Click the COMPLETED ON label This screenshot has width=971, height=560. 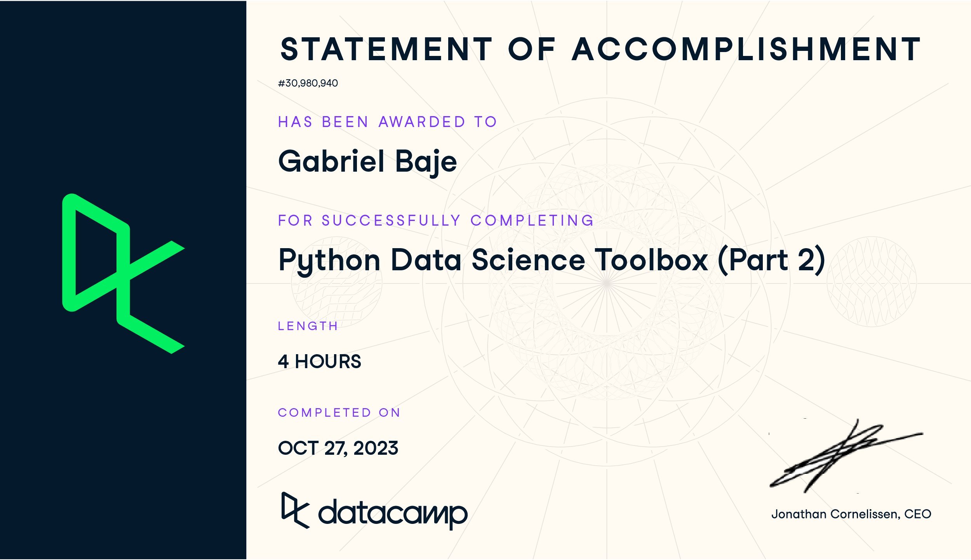(339, 412)
